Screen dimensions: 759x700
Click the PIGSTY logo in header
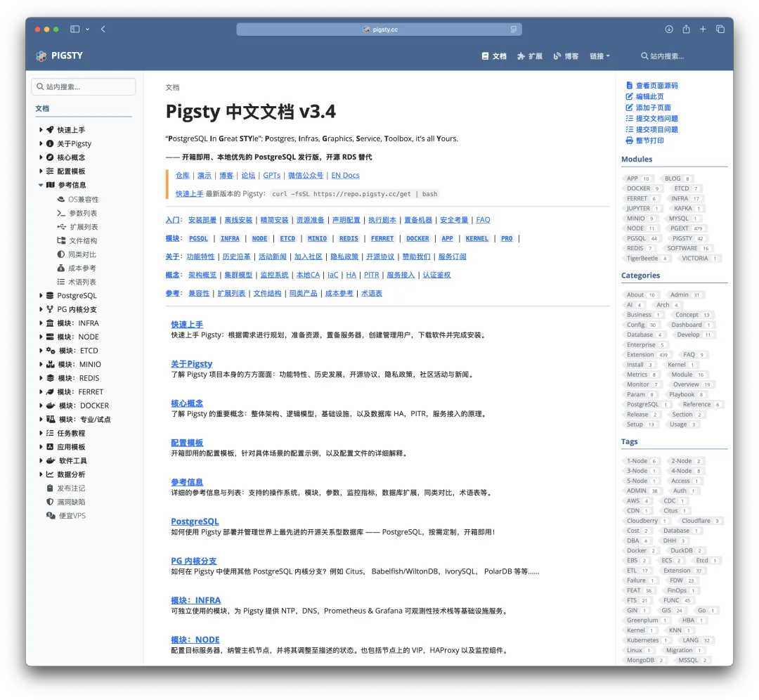pyautogui.click(x=59, y=56)
